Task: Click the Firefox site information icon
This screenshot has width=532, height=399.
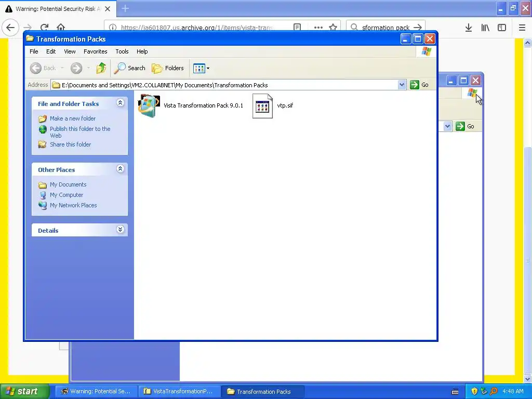Action: [113, 28]
